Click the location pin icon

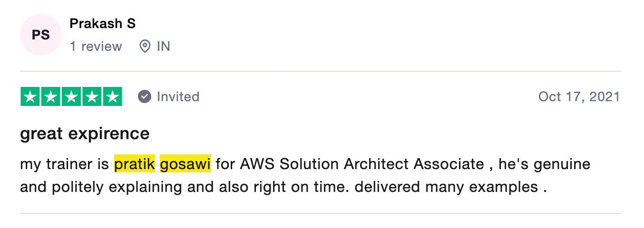click(x=145, y=47)
